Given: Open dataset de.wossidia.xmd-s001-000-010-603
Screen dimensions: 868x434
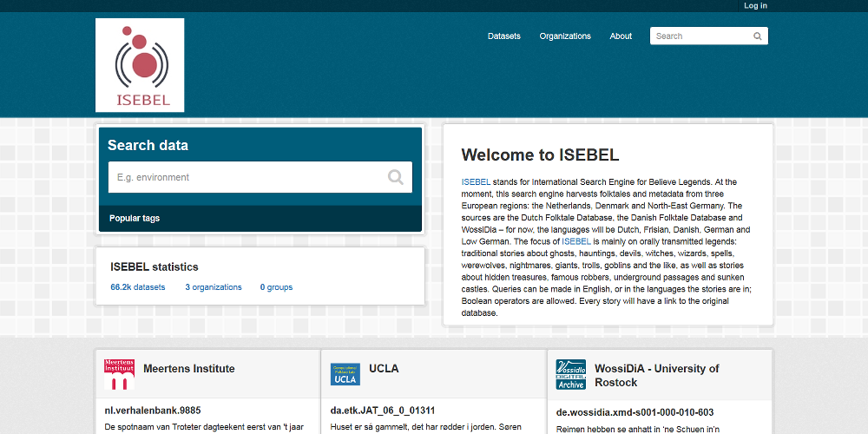Looking at the screenshot, I should (635, 412).
